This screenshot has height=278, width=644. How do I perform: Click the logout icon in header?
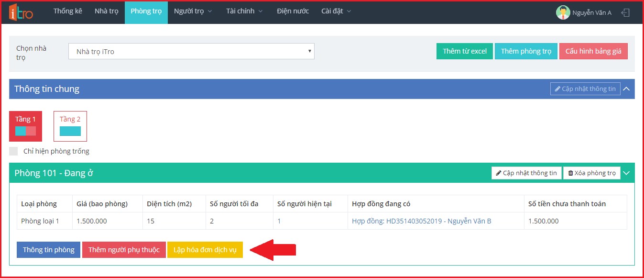click(x=625, y=13)
